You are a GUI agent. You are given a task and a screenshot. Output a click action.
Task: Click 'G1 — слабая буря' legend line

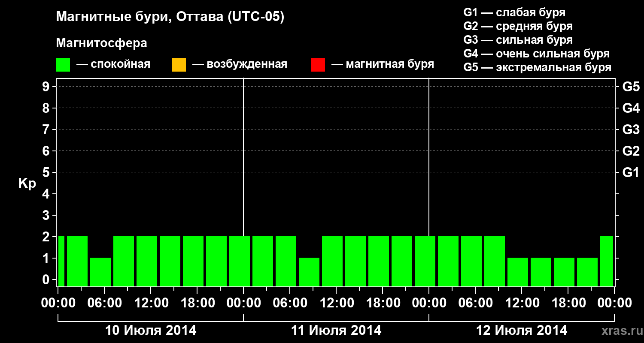(514, 12)
